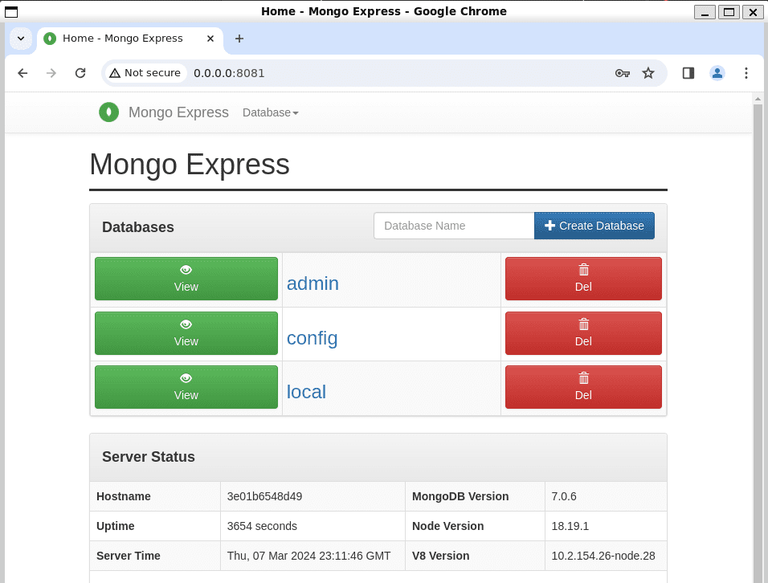Open the config database link

click(312, 338)
